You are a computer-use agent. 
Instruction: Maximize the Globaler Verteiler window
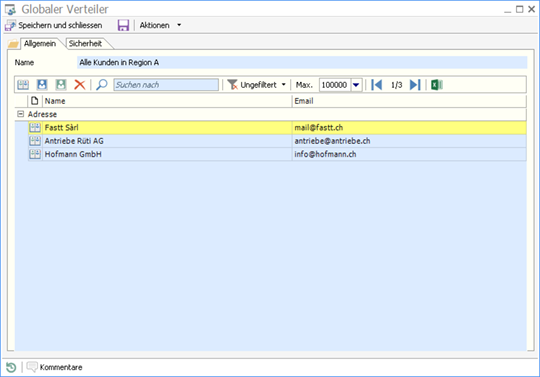(519, 9)
